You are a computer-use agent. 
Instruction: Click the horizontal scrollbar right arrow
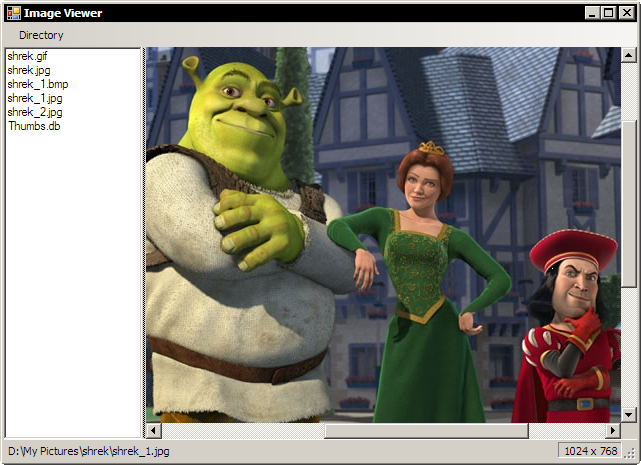613,430
